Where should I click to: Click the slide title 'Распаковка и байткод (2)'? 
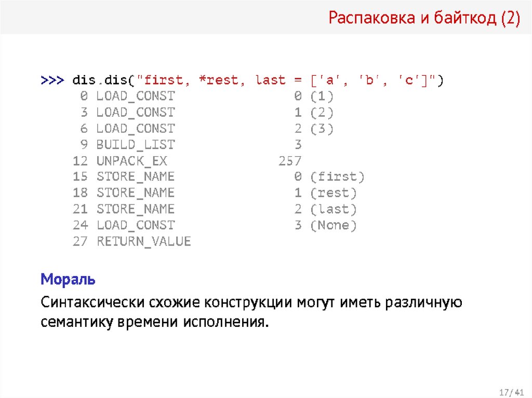point(424,18)
